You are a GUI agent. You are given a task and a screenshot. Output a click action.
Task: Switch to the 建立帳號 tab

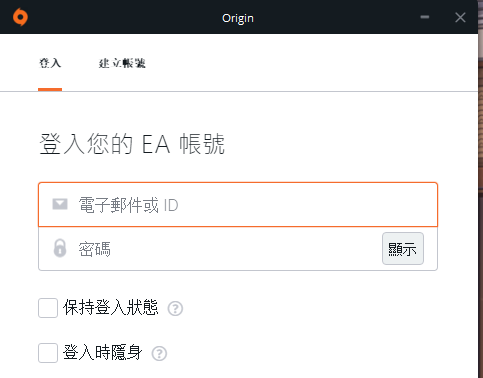tap(122, 63)
